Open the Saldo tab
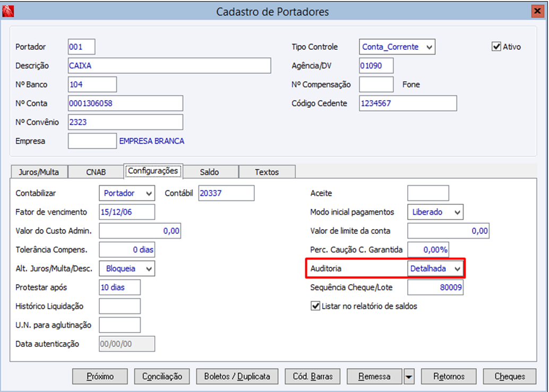The image size is (549, 392). tap(210, 172)
